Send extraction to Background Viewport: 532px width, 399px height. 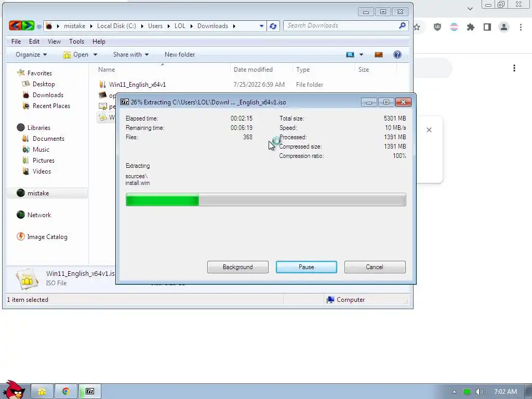(237, 267)
